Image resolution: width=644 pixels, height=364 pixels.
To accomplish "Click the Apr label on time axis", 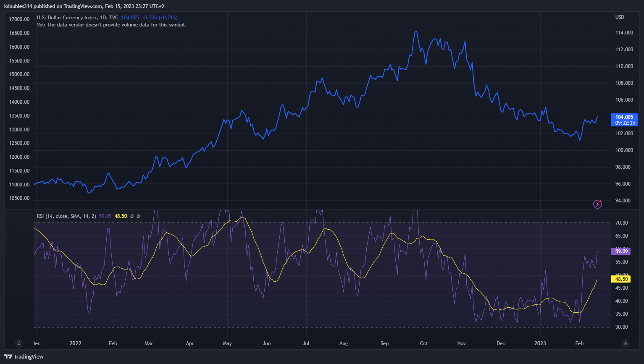I will tap(190, 343).
